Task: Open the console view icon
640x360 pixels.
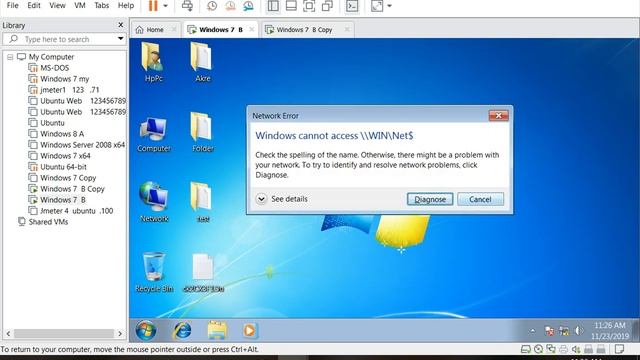Action: pyautogui.click(x=352, y=6)
